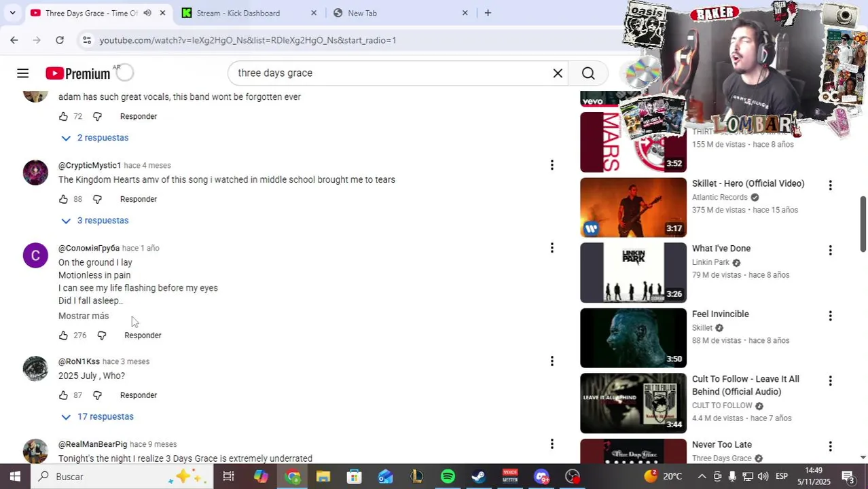Clear the 'three days grace' search text
The image size is (868, 489).
point(558,73)
